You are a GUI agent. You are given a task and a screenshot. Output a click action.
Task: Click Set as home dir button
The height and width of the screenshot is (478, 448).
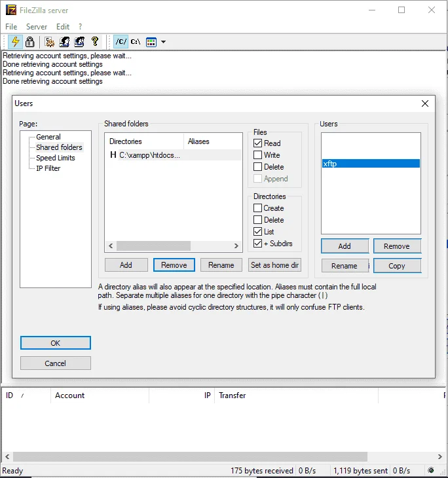point(274,265)
